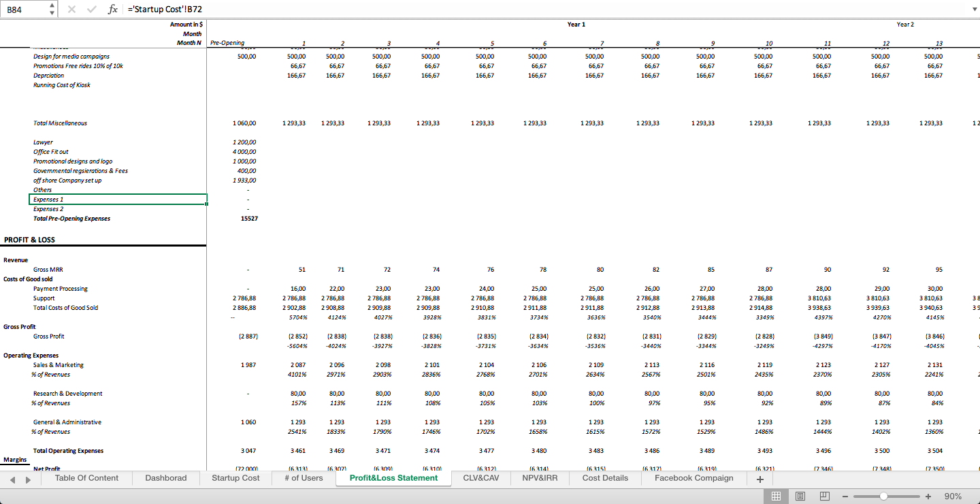Screen dimensions: 980x504
Task: Select the Facebook Compaign sheet tab
Action: [693, 478]
